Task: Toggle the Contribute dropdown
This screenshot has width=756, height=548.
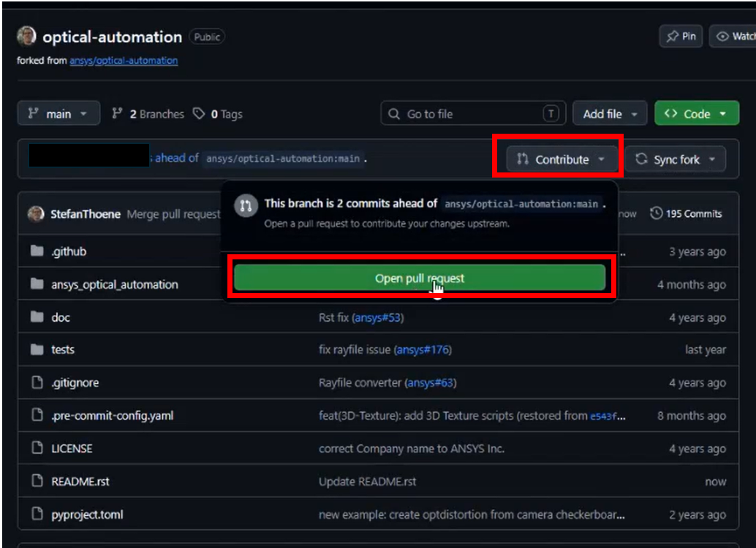Action: [x=562, y=159]
